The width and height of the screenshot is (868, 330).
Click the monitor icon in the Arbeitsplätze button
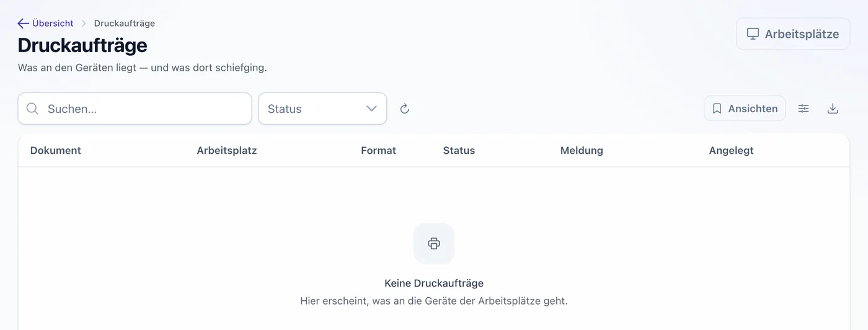[x=753, y=34]
